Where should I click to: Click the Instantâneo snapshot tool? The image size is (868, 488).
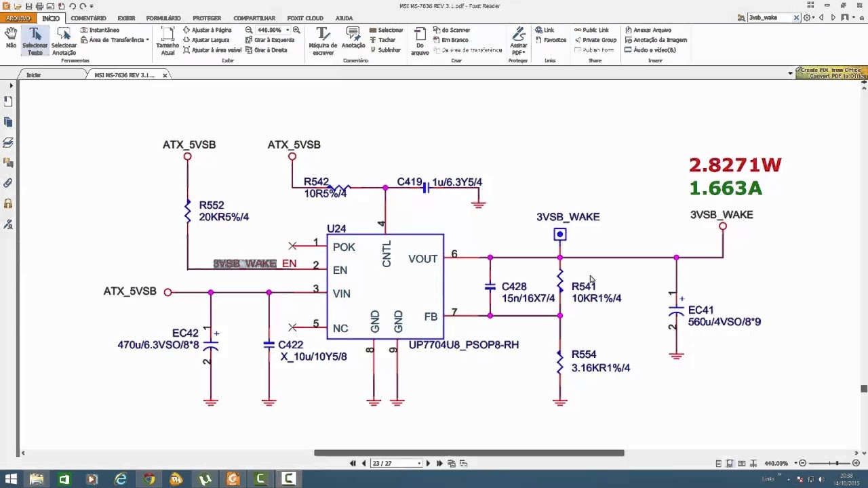pyautogui.click(x=100, y=30)
